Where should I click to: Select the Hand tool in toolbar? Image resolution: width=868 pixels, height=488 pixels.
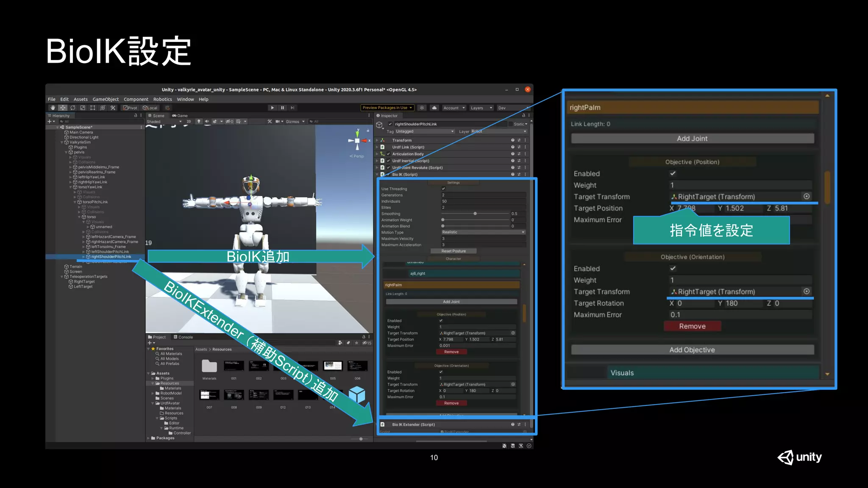coord(53,108)
